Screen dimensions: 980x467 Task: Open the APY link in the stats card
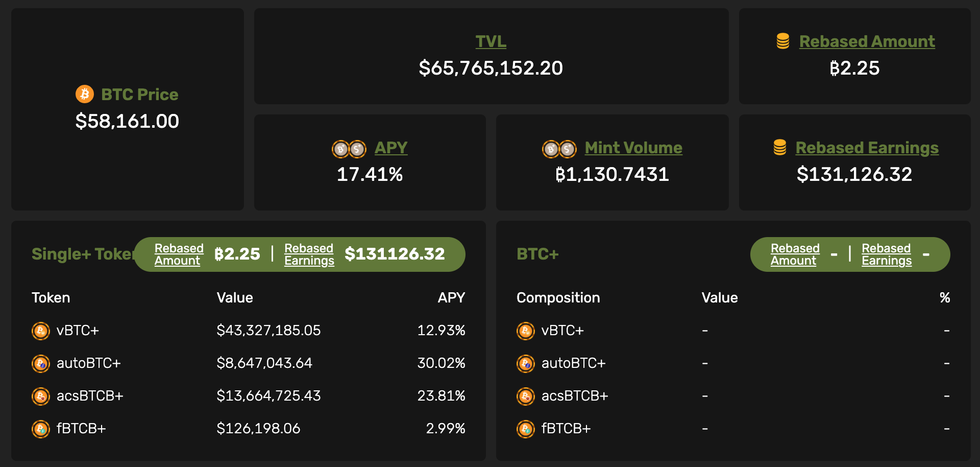391,148
